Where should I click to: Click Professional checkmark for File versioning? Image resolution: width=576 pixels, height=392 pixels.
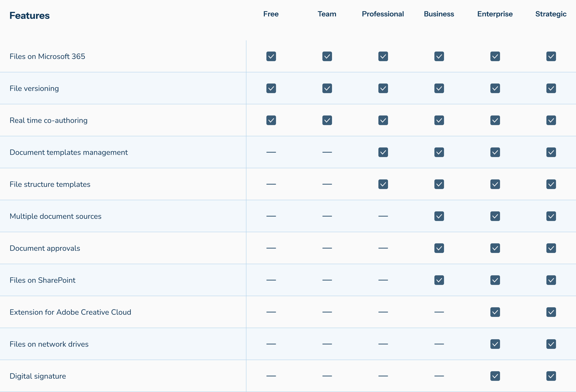[x=383, y=88]
